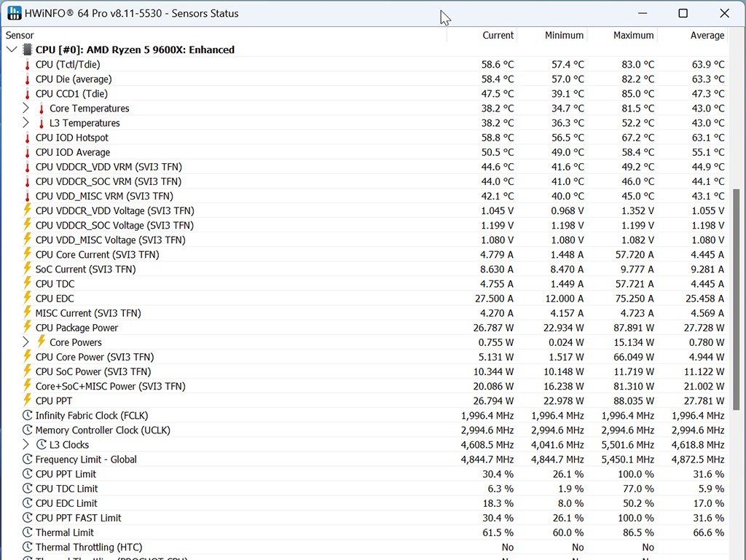Click the 83.0 °C maximum value of CPU (Tctl/Tdie)
This screenshot has height=560, width=746.
(x=637, y=65)
